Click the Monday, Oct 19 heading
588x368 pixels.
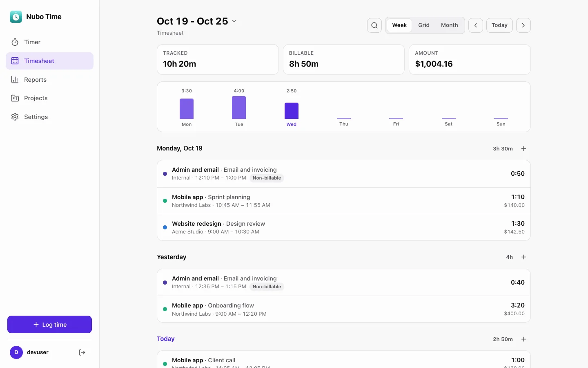pyautogui.click(x=180, y=148)
